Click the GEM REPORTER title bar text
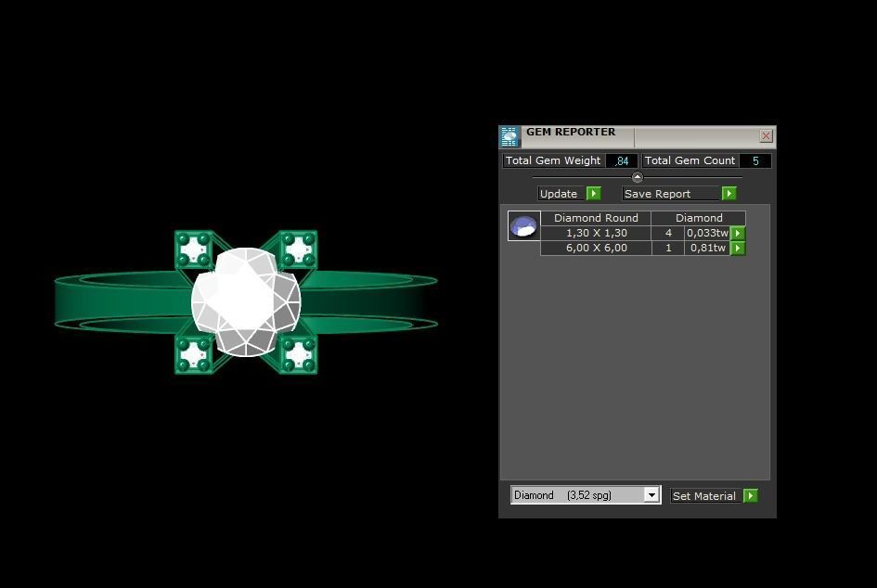877x588 pixels. 571,132
